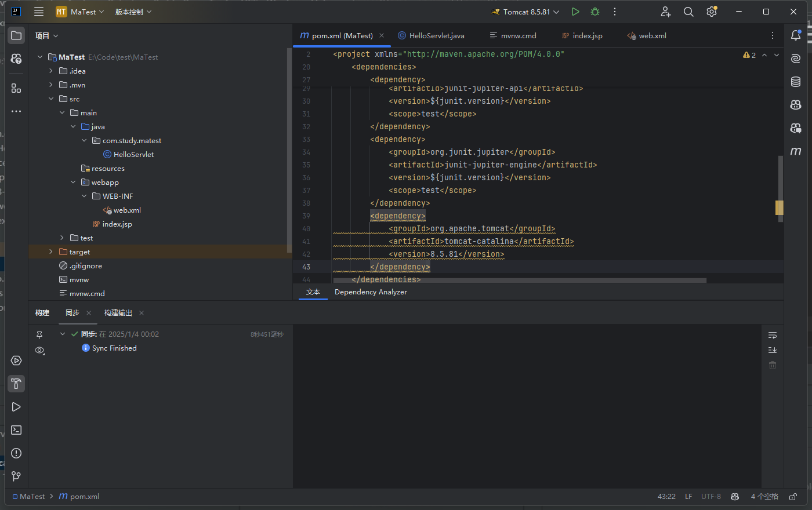This screenshot has width=812, height=510.
Task: Pin the build tab
Action: click(39, 335)
